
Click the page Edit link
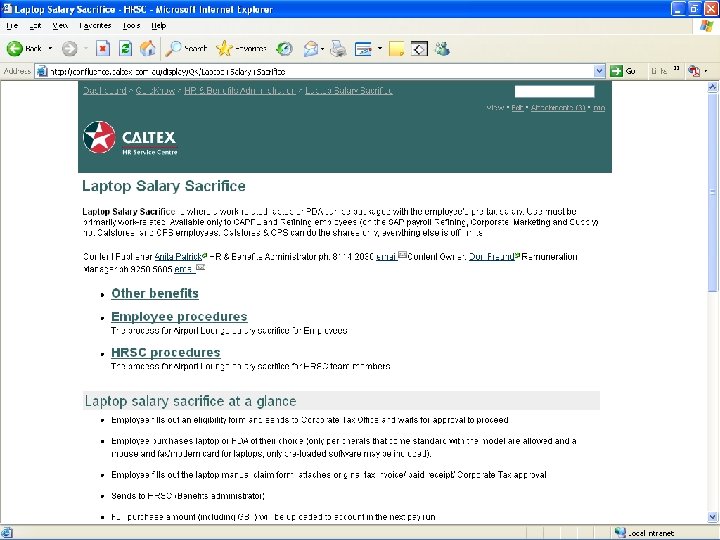pos(518,108)
